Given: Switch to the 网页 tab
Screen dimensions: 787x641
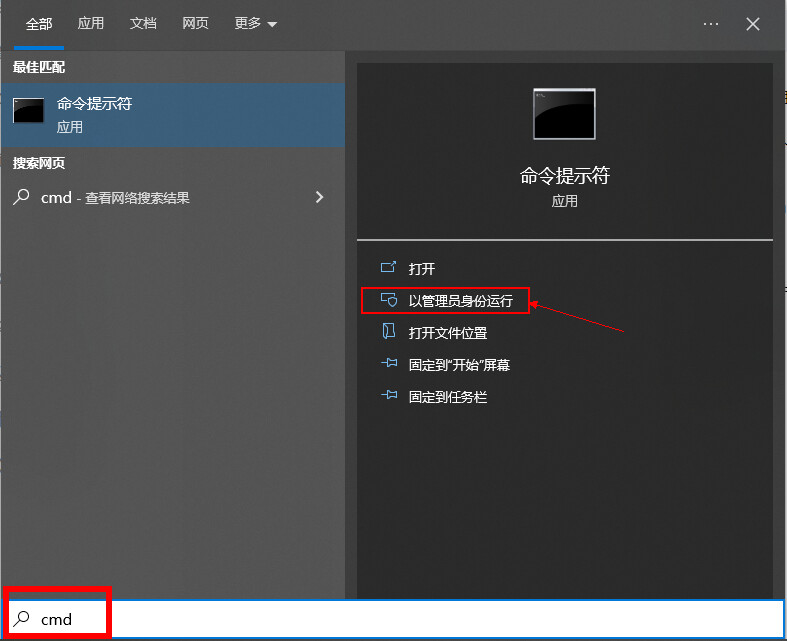Looking at the screenshot, I should [x=195, y=23].
